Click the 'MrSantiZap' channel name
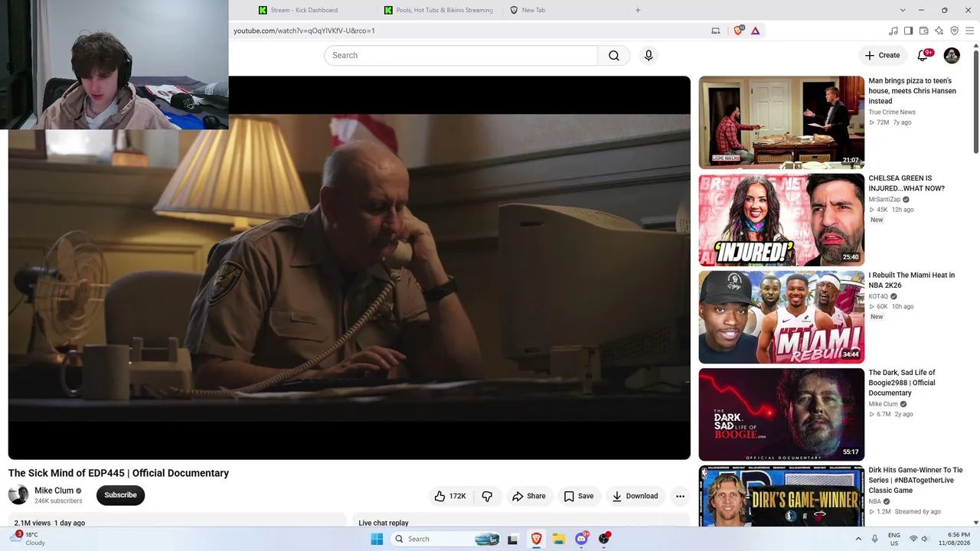Image resolution: width=980 pixels, height=551 pixels. point(884,199)
